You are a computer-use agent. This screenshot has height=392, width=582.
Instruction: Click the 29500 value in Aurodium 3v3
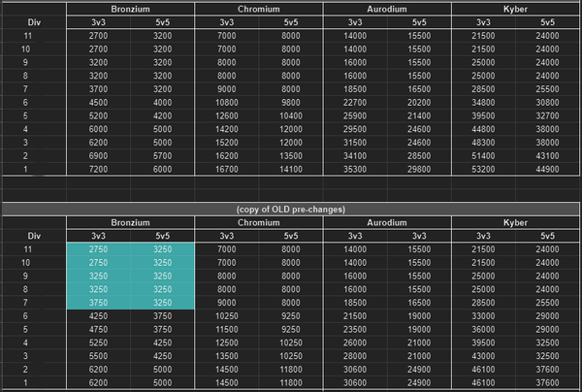point(355,129)
